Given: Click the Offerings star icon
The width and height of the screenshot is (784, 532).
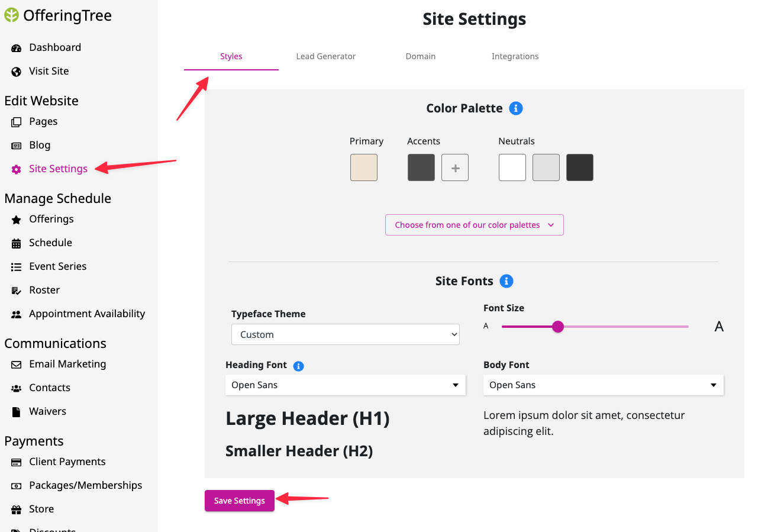Looking at the screenshot, I should tap(17, 220).
